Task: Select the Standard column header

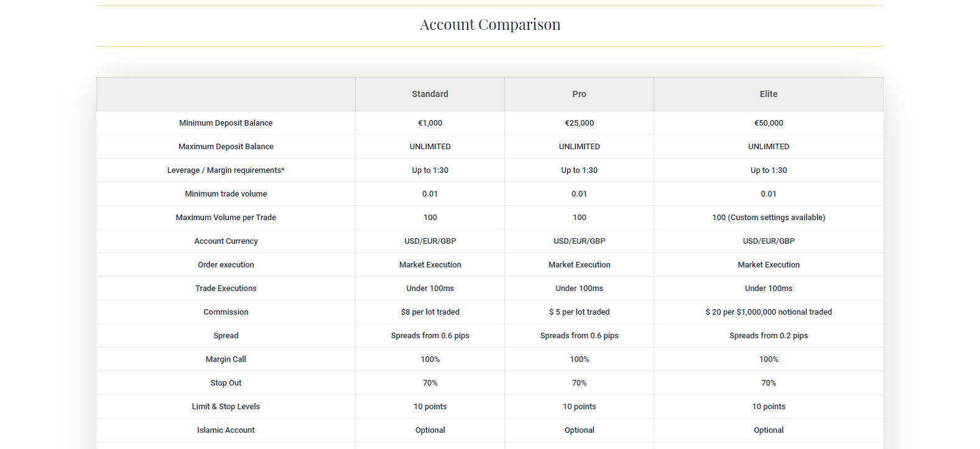Action: tap(430, 94)
